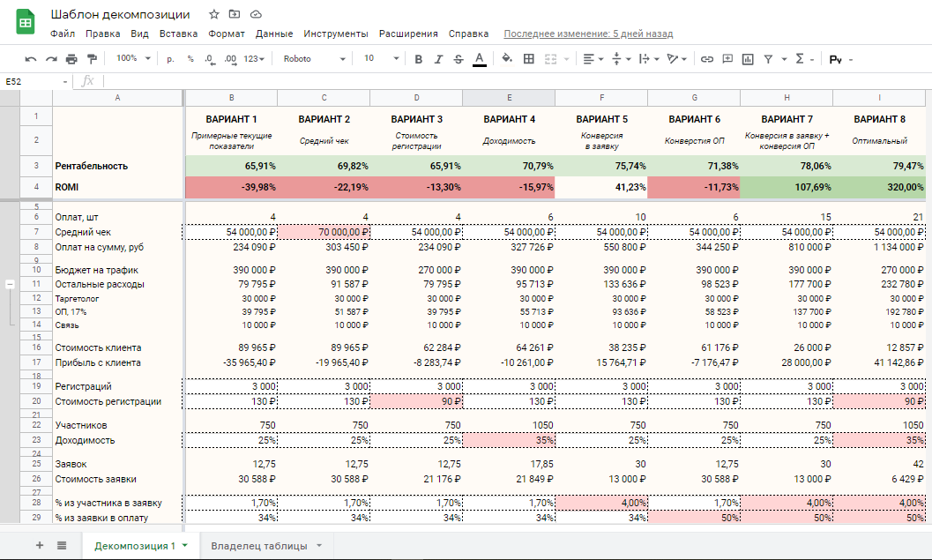Open the Правка menu
932x560 pixels.
103,34
